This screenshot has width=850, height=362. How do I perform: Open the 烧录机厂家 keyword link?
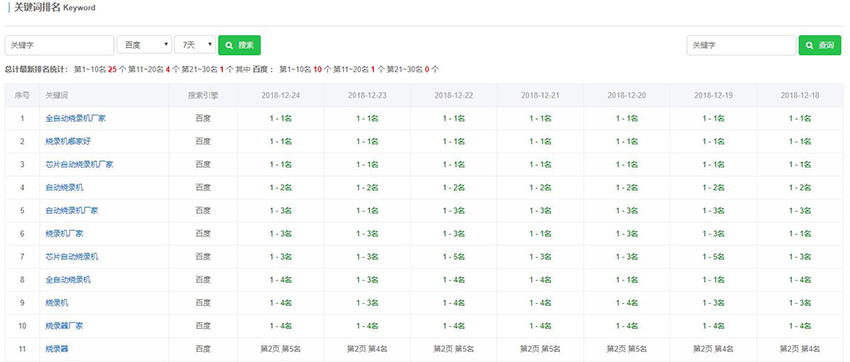pos(65,234)
